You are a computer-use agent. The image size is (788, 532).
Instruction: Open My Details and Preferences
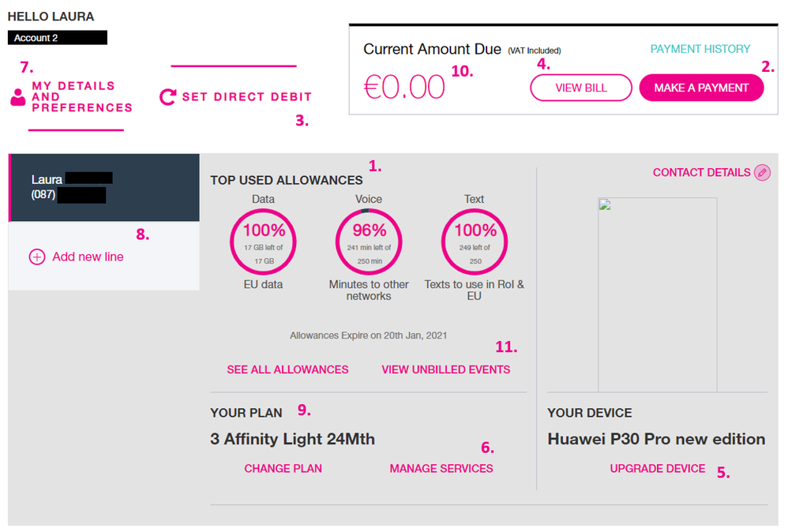pos(82,97)
